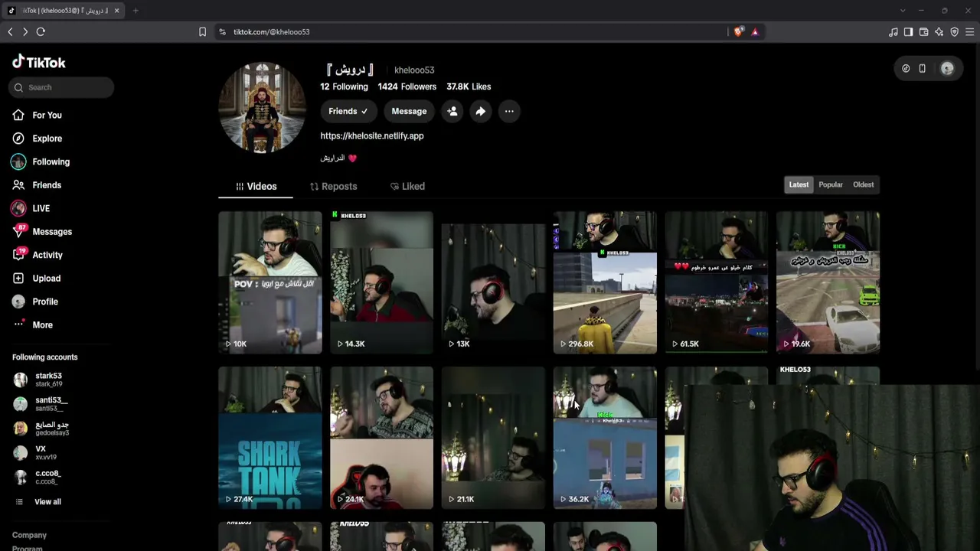
Task: Play the video with 21.1K views
Action: [x=493, y=438]
